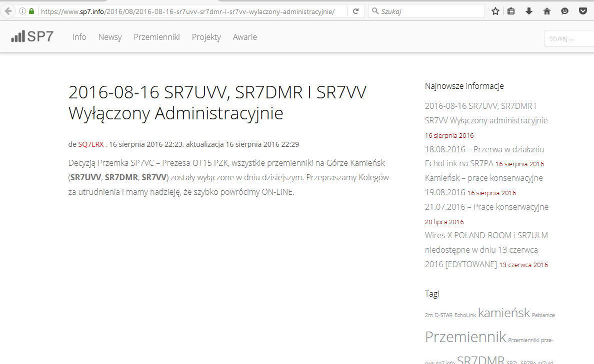Click the SQ7LRX author link

[x=91, y=144]
